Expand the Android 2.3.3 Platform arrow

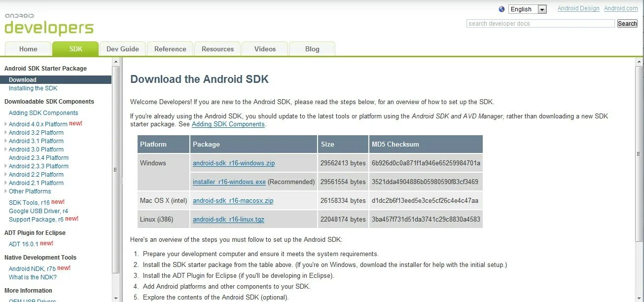point(5,166)
